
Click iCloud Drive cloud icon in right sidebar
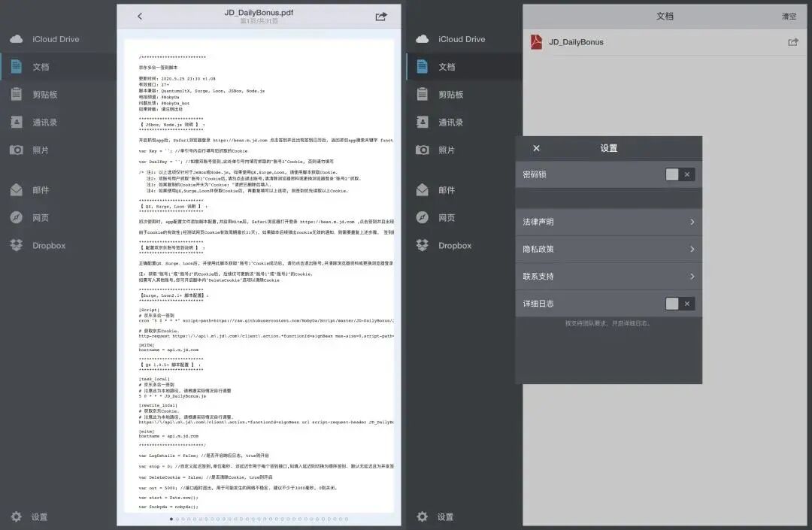click(423, 39)
